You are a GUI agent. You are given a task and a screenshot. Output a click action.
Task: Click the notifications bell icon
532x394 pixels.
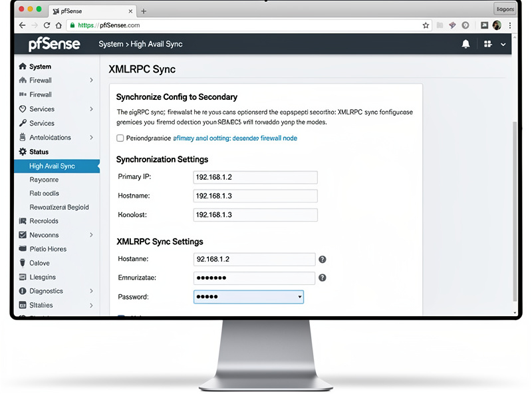466,44
